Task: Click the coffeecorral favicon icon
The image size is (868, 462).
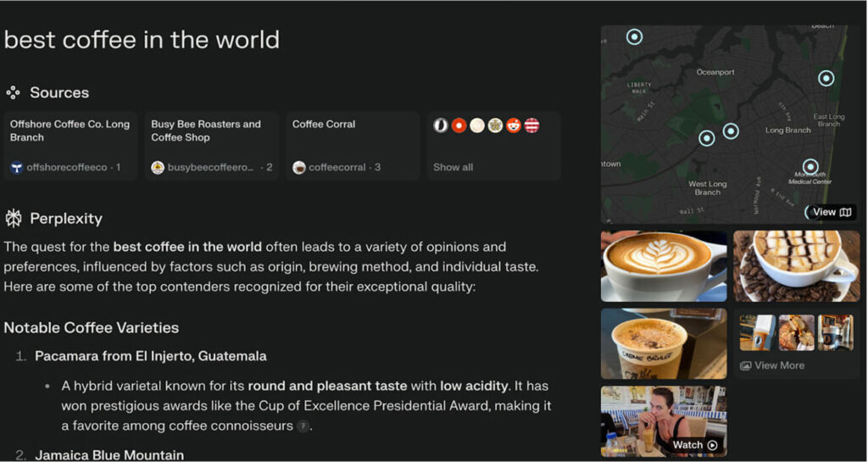Action: click(299, 167)
